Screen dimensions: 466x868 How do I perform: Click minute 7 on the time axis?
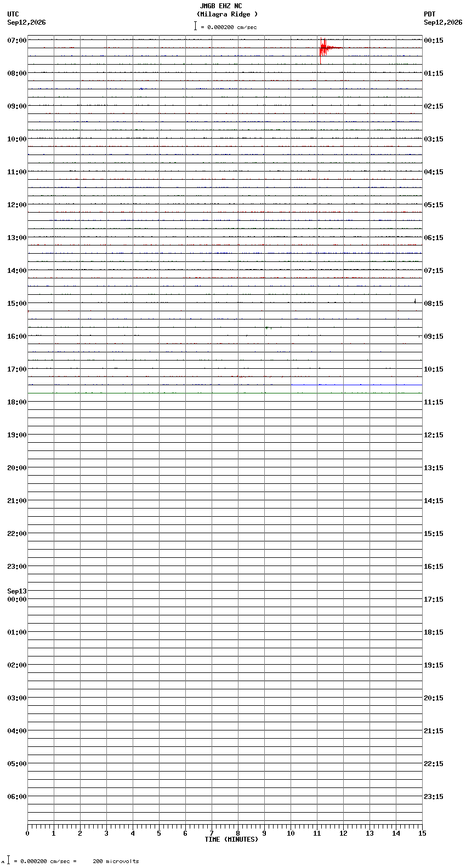coord(212,833)
